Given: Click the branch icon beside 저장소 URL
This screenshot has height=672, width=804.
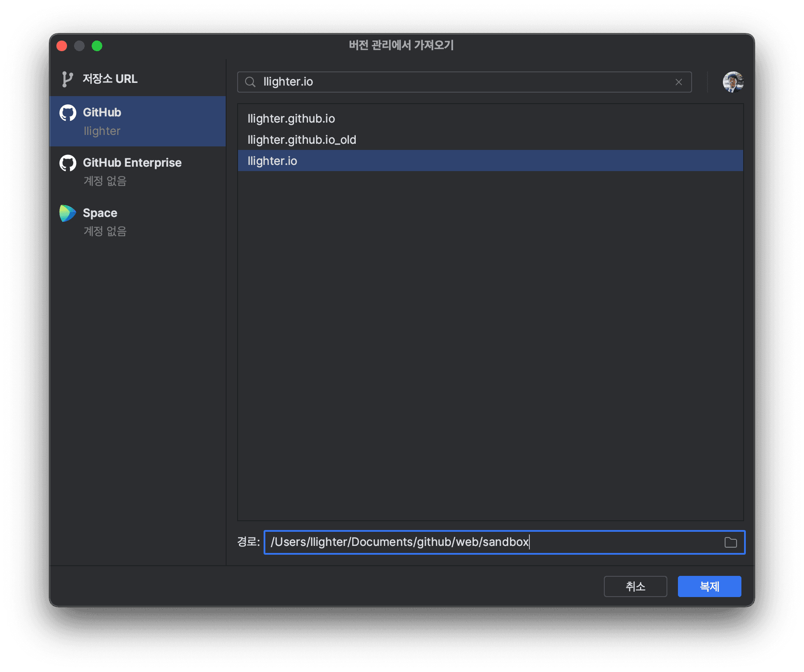Looking at the screenshot, I should [x=67, y=79].
